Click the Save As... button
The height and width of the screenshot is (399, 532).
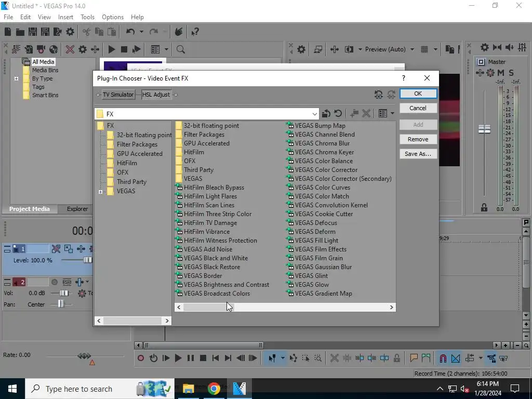418,154
